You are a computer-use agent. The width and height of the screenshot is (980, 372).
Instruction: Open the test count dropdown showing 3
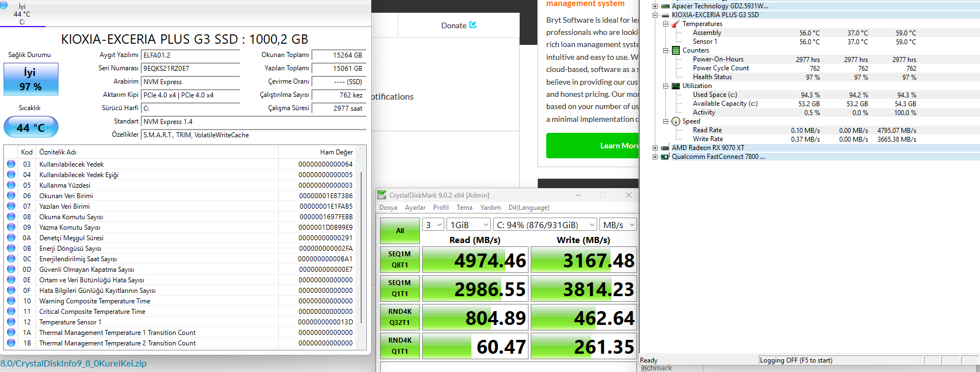(433, 225)
